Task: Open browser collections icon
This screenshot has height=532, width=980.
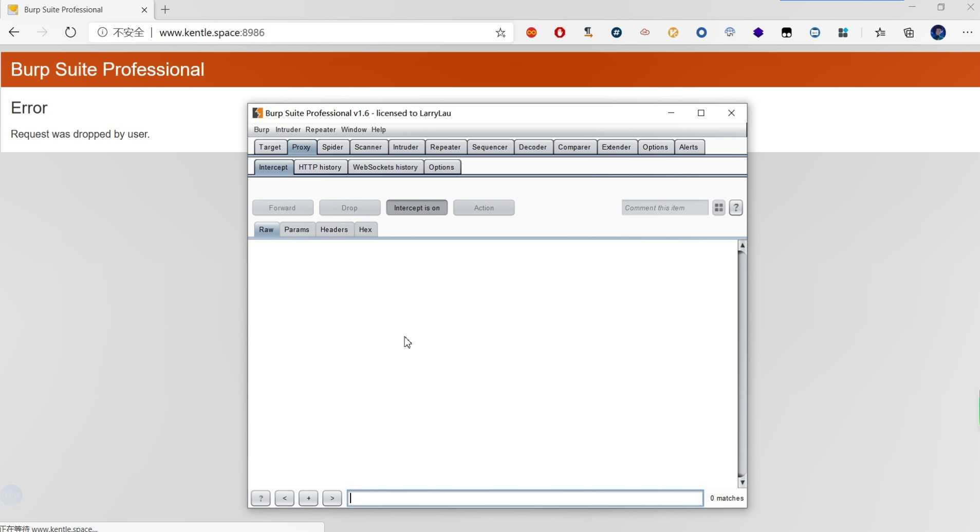Action: point(909,33)
